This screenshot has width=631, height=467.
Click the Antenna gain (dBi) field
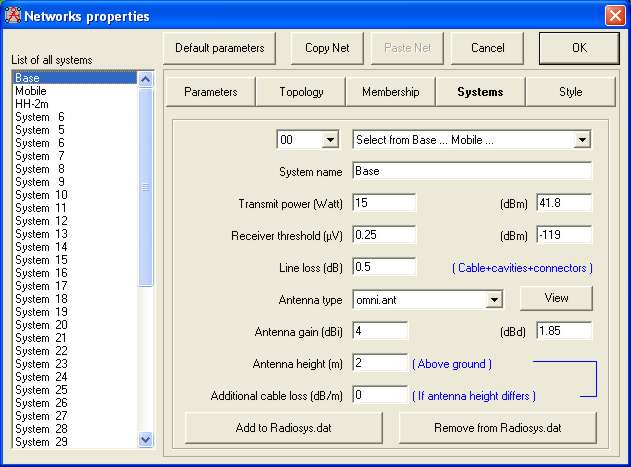[x=380, y=331]
